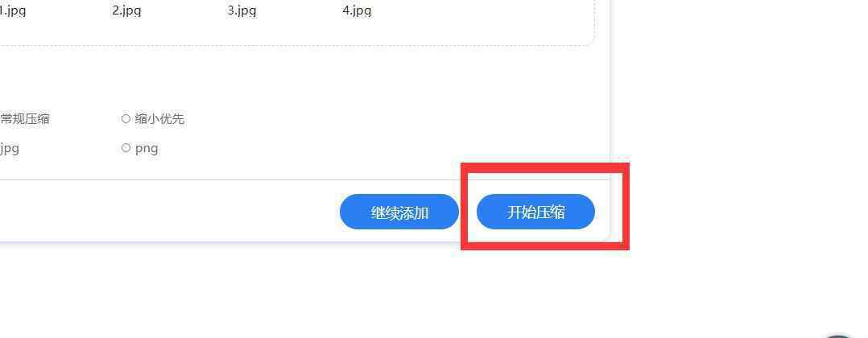868x338 pixels.
Task: Select the 1.jpg file item
Action: click(x=13, y=10)
